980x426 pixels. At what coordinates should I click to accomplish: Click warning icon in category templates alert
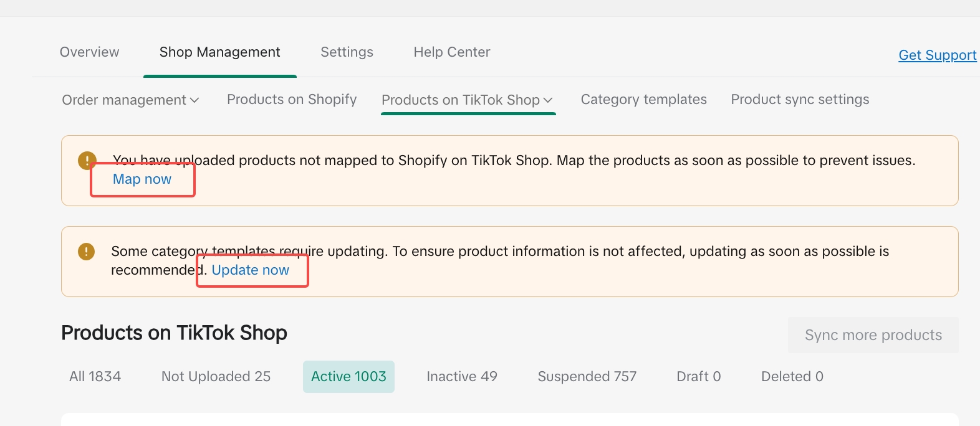pyautogui.click(x=86, y=252)
